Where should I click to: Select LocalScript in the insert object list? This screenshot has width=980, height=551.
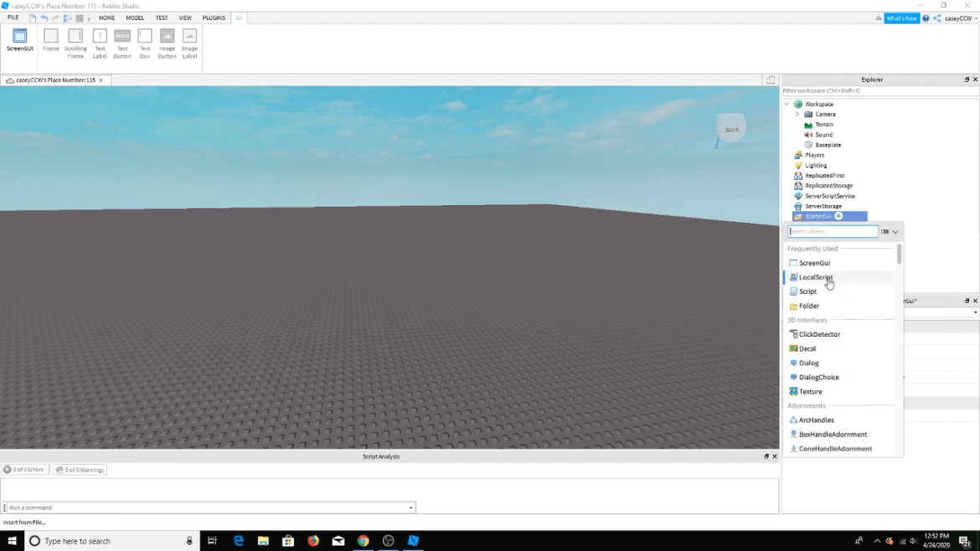[x=815, y=276]
